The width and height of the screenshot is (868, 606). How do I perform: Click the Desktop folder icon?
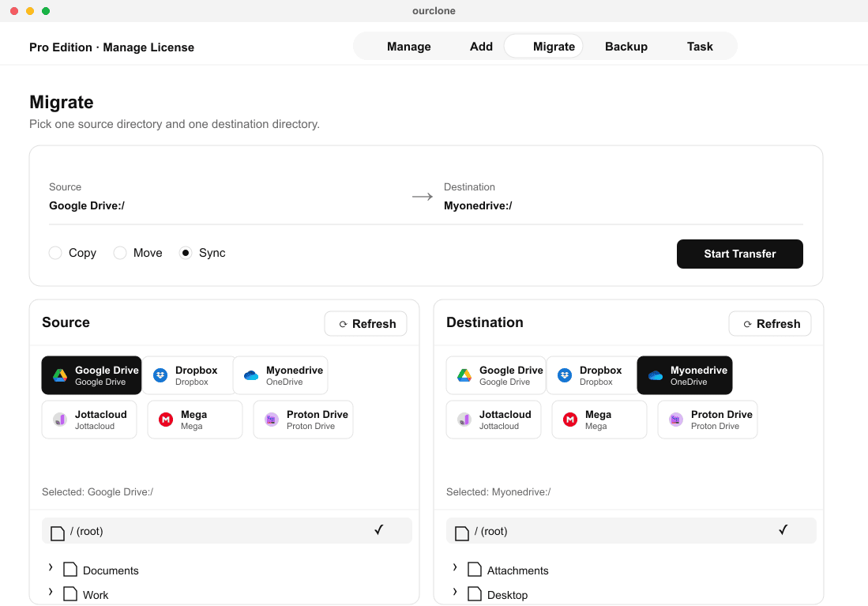pyautogui.click(x=475, y=594)
